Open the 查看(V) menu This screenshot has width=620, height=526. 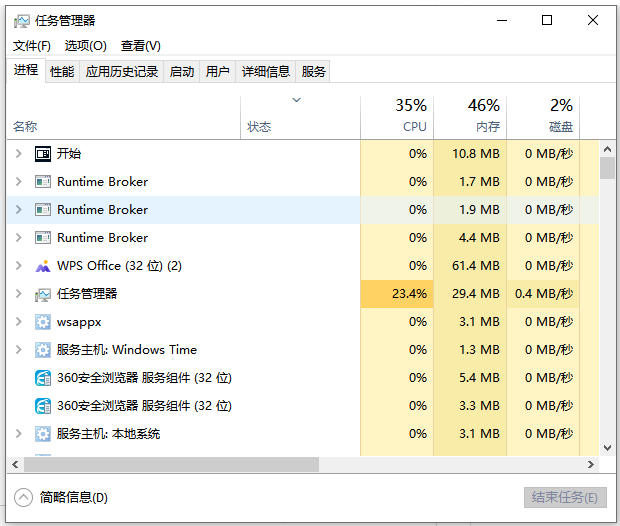coord(140,46)
